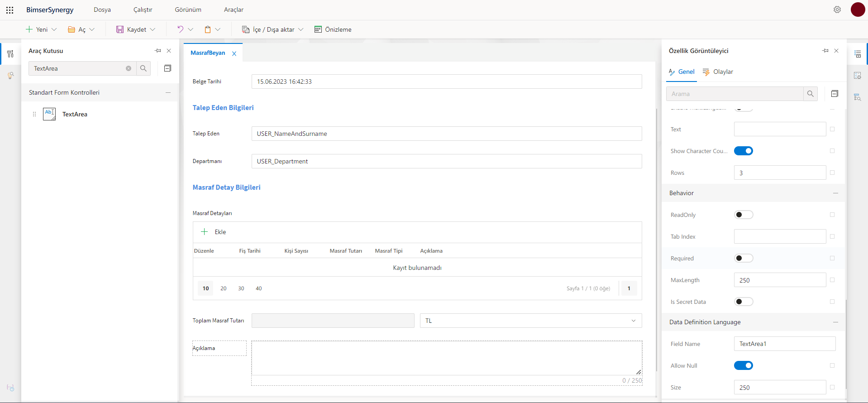This screenshot has height=403, width=868.
Task: Click the user profile avatar
Action: click(858, 10)
